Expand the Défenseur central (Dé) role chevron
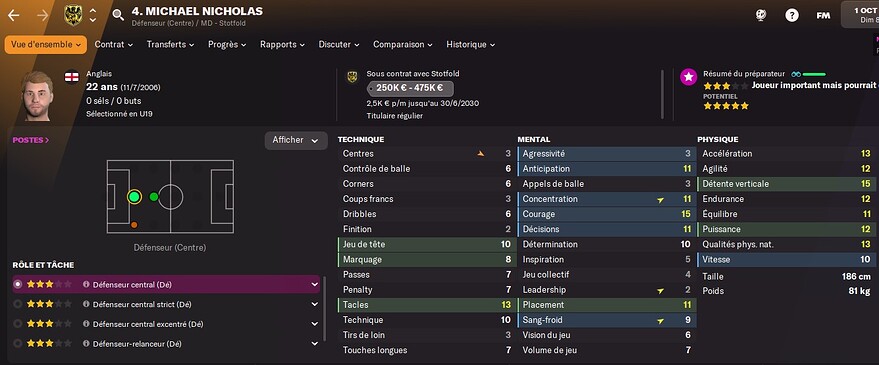The width and height of the screenshot is (879, 365). [x=314, y=284]
